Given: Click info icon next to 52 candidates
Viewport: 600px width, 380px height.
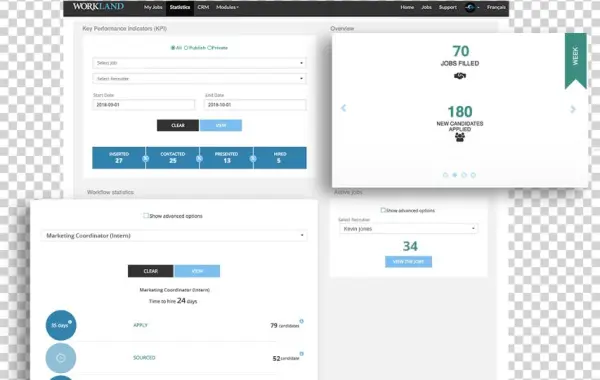Looking at the screenshot, I should click(302, 354).
